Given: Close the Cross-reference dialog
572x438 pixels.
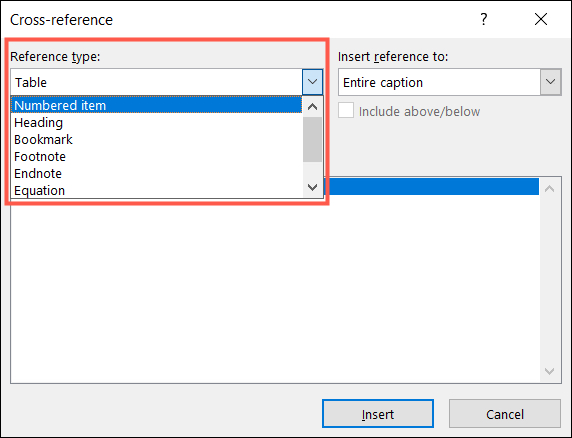Looking at the screenshot, I should (541, 19).
